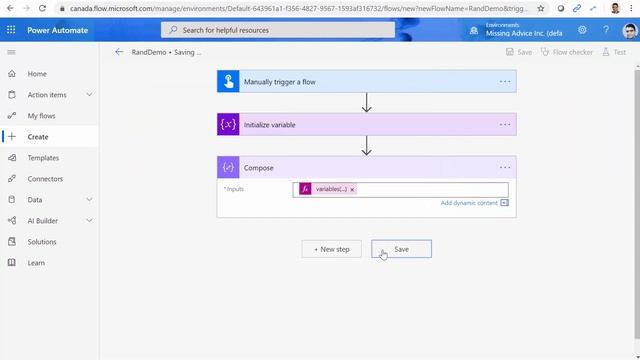Remove the variables(...) expression token
The height and width of the screenshot is (360, 640).
[x=352, y=189]
